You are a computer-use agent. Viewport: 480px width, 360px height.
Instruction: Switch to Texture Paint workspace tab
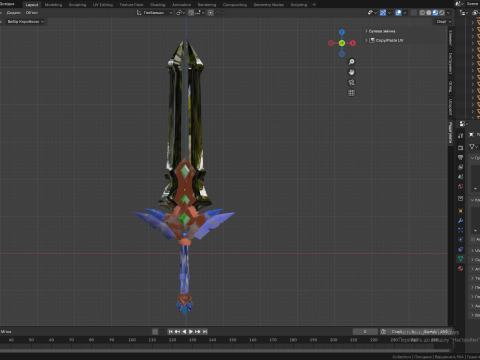pos(131,5)
